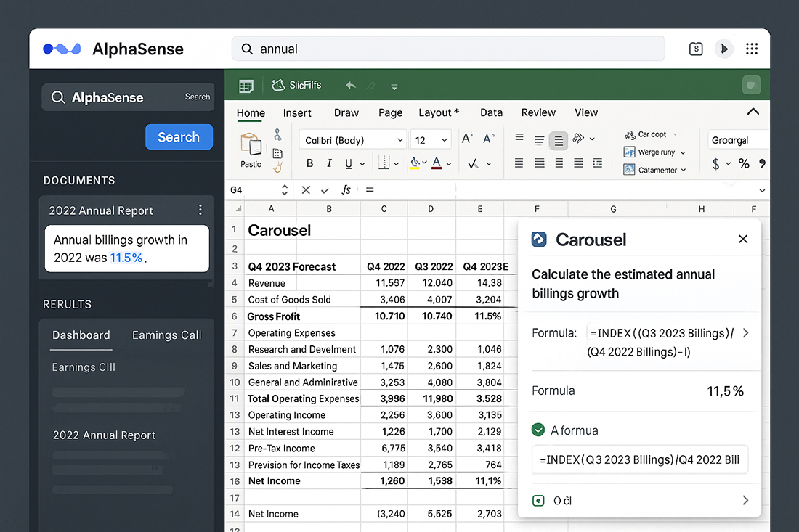Click the Car copt wrap option
799x532 pixels.
[x=645, y=134]
